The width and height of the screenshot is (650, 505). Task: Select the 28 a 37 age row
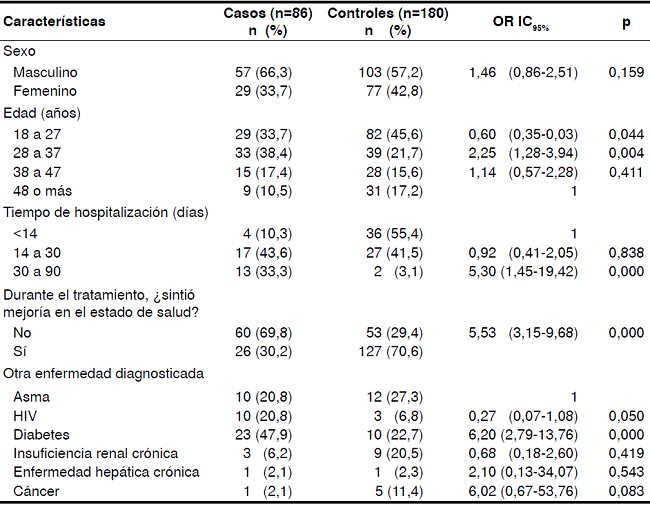[39, 153]
